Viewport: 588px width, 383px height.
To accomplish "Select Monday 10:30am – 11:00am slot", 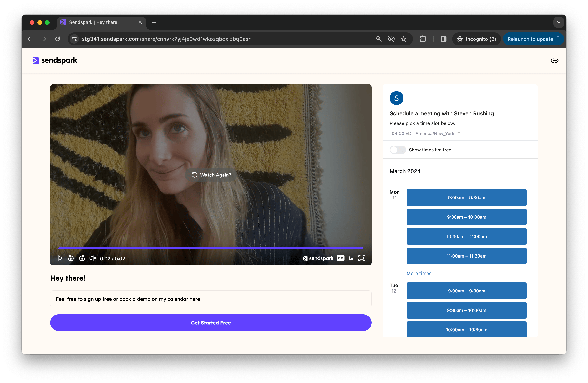I will point(466,237).
